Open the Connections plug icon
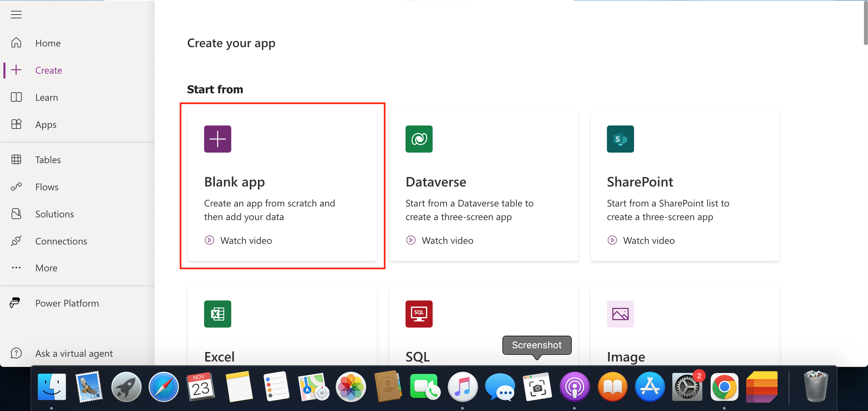Viewport: 868px width, 411px height. click(x=16, y=241)
